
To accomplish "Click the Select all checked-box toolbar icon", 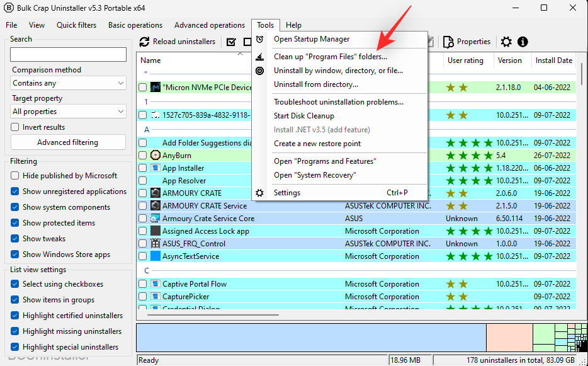I will (232, 42).
